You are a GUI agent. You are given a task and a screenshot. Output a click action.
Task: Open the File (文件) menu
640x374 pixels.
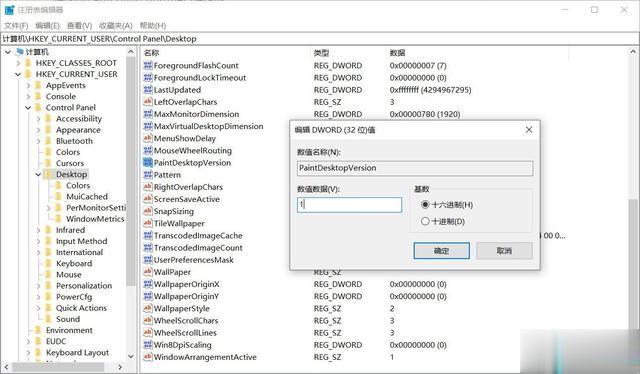(x=16, y=25)
